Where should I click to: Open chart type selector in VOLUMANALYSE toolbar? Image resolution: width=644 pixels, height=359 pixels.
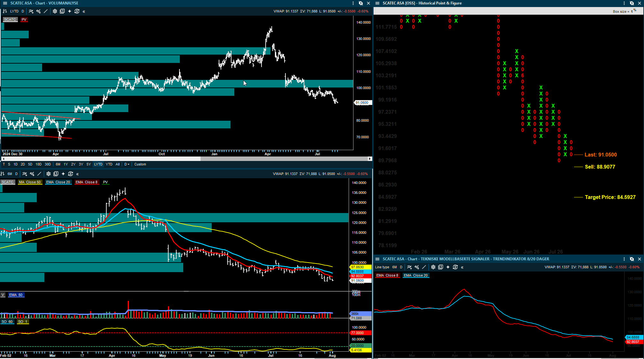click(5, 11)
